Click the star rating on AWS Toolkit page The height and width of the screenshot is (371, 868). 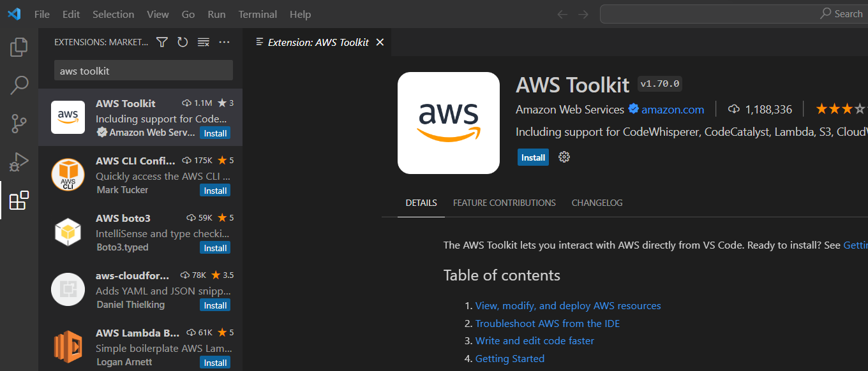coord(841,109)
